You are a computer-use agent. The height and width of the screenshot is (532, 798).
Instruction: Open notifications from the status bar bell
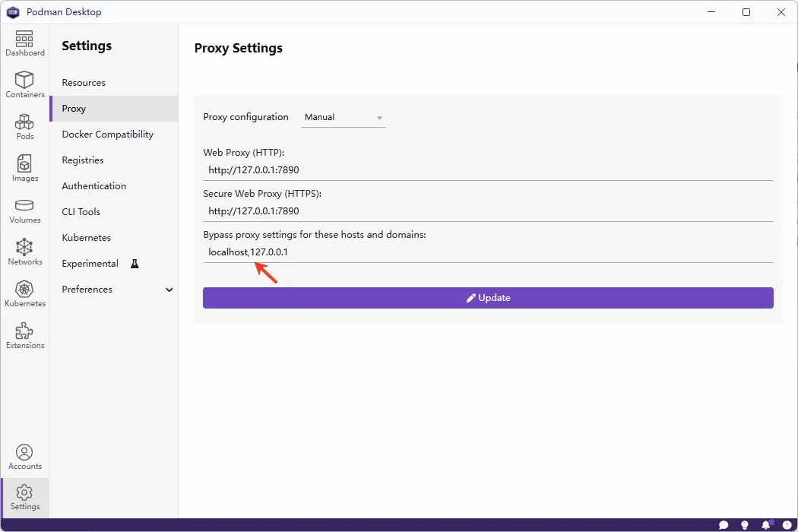tap(767, 524)
